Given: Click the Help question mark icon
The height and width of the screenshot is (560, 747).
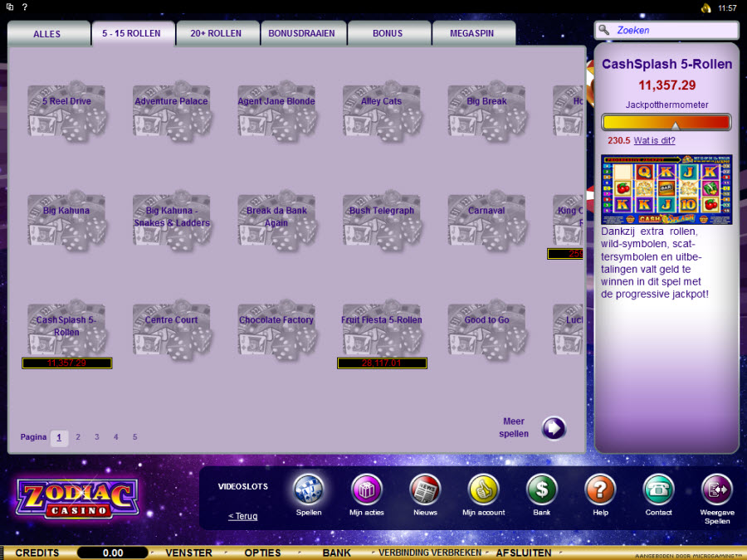Looking at the screenshot, I should click(x=600, y=489).
